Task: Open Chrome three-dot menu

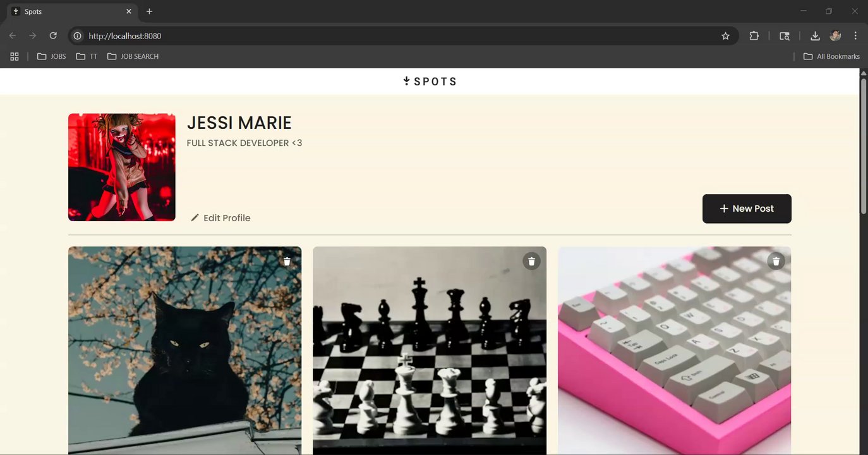Action: point(855,36)
